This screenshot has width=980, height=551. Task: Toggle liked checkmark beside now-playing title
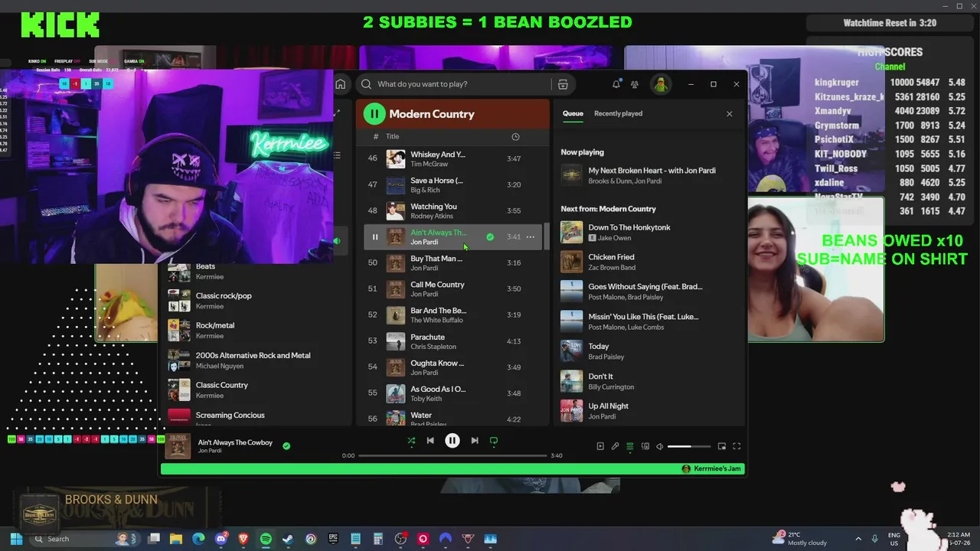click(x=286, y=445)
